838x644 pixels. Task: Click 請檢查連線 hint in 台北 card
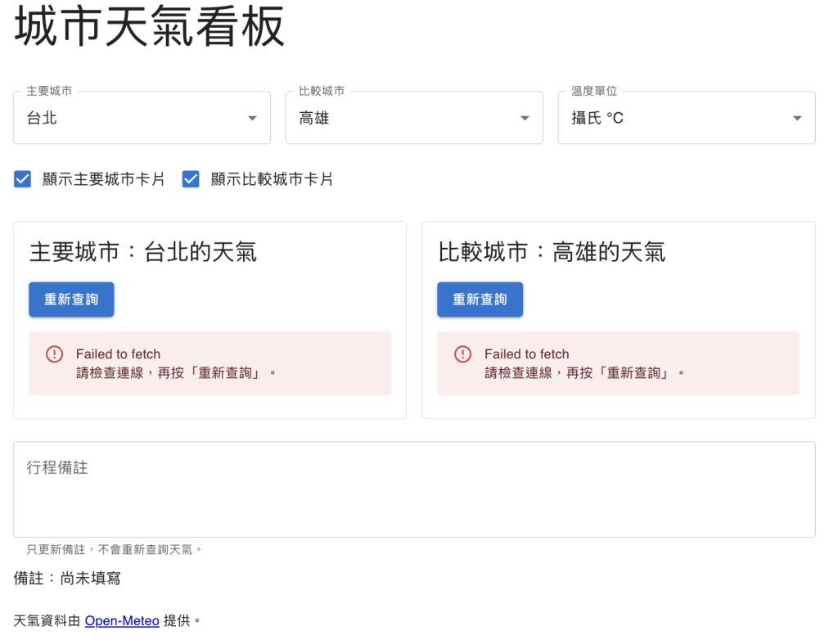coord(176,372)
